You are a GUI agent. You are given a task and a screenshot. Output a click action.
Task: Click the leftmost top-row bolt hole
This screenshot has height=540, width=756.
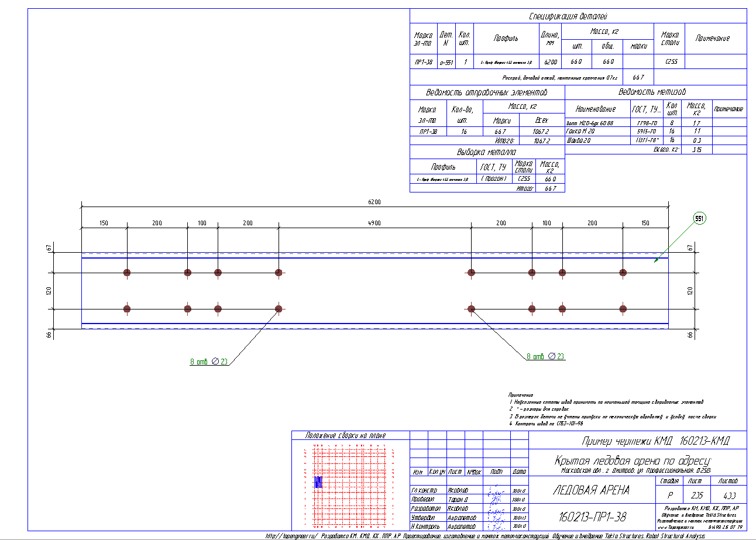tap(127, 273)
